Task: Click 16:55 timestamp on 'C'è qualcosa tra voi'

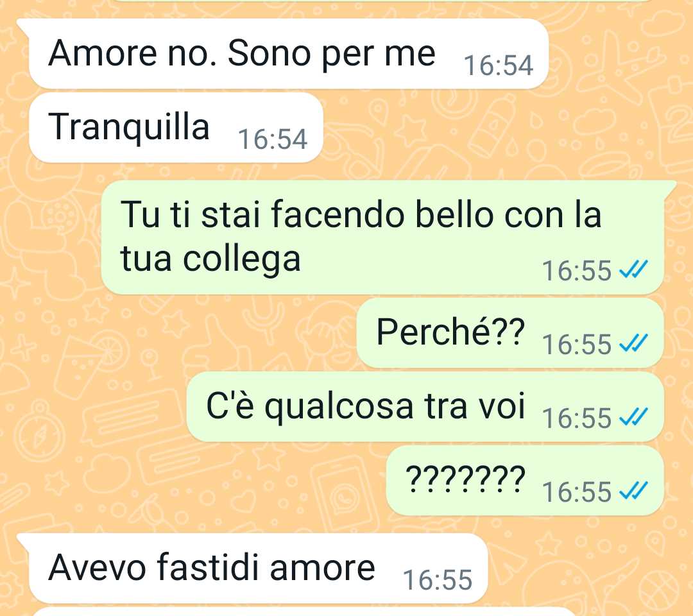Action: [x=577, y=418]
